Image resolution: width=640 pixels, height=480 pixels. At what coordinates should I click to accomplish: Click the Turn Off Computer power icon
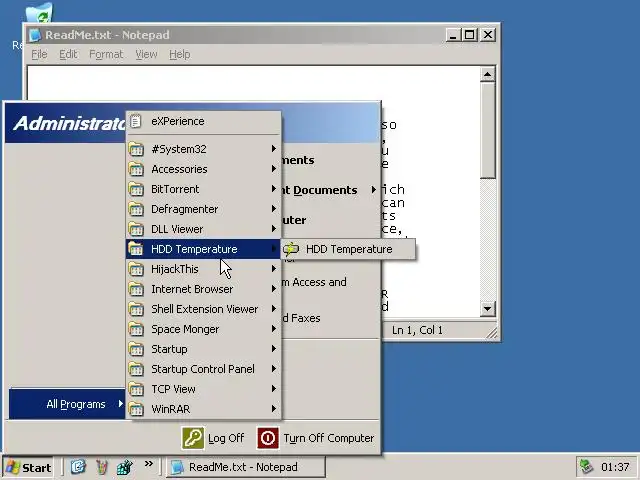268,438
